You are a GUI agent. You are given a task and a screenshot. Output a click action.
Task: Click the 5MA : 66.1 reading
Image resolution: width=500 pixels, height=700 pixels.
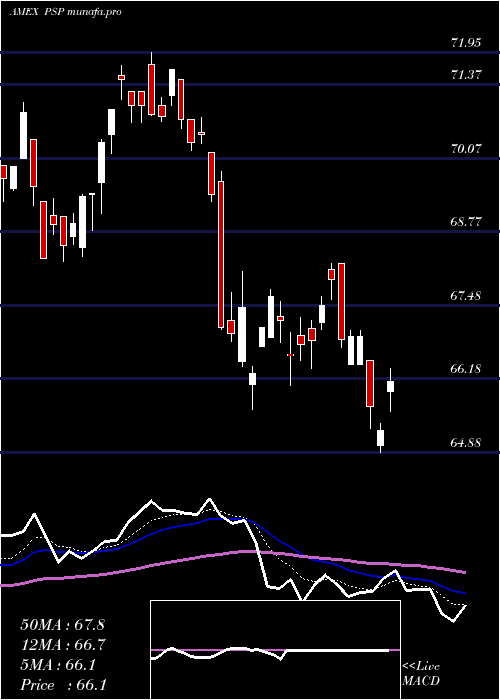point(58,665)
